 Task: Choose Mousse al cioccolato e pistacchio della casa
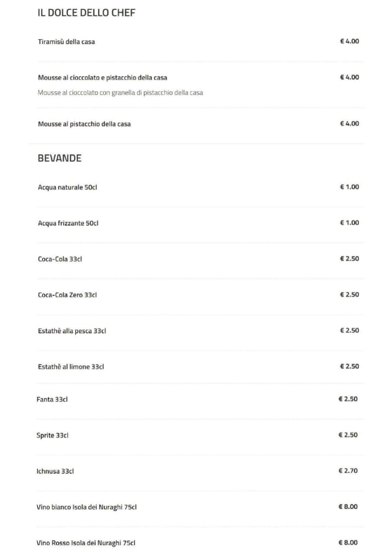[102, 78]
